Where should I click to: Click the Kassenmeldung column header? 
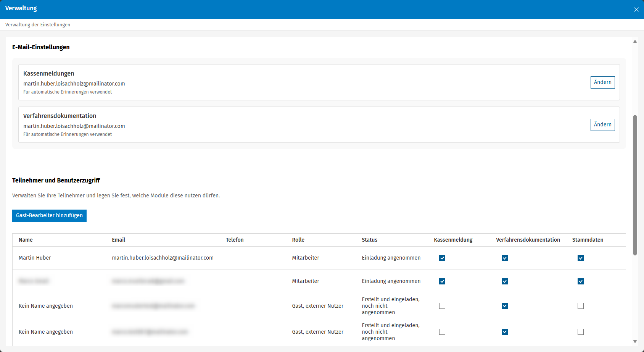453,240
